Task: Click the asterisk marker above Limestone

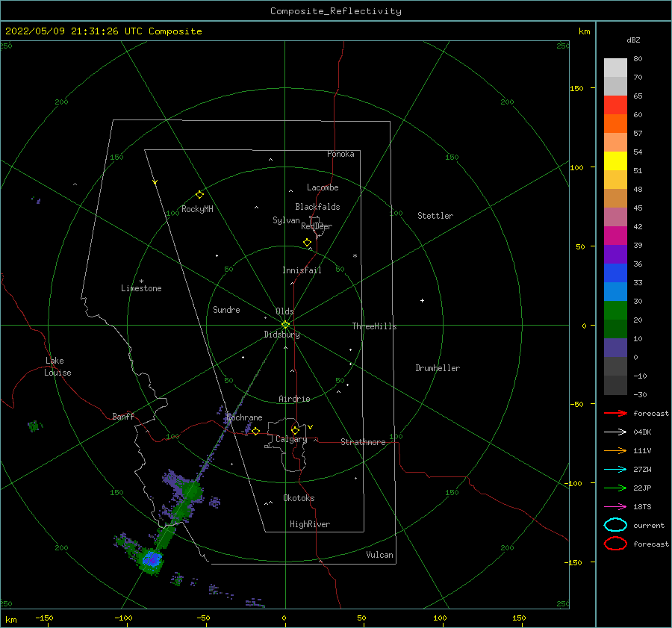Action: [141, 282]
